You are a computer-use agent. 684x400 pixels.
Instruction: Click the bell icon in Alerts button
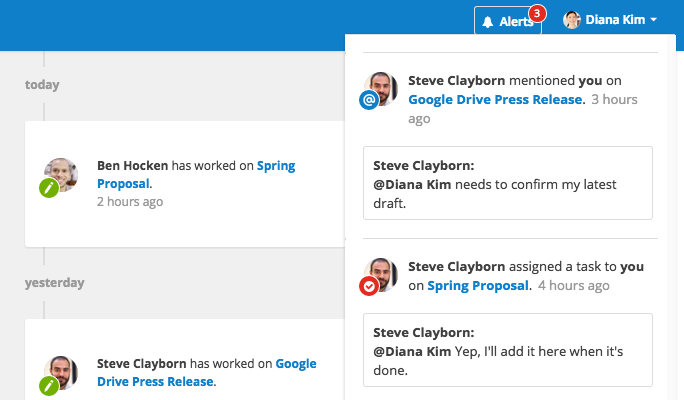488,22
